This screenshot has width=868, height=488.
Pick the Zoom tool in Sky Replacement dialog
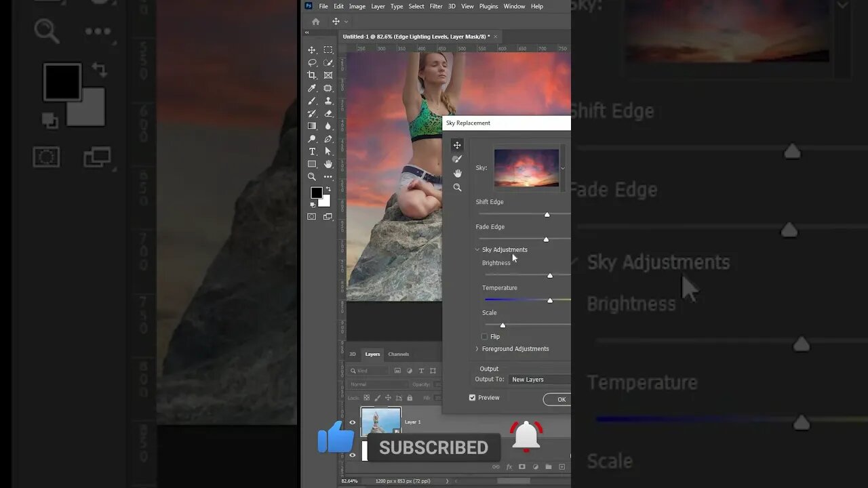coord(457,188)
